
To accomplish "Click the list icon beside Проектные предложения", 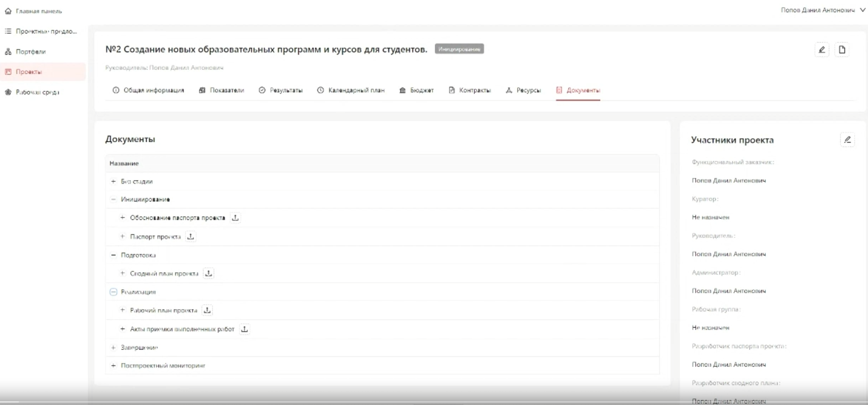I will click(8, 31).
